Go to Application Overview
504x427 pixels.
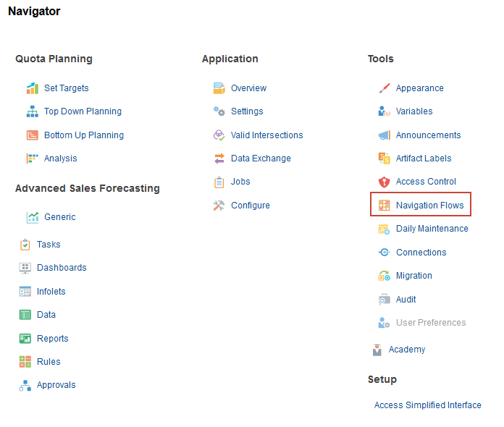(248, 88)
